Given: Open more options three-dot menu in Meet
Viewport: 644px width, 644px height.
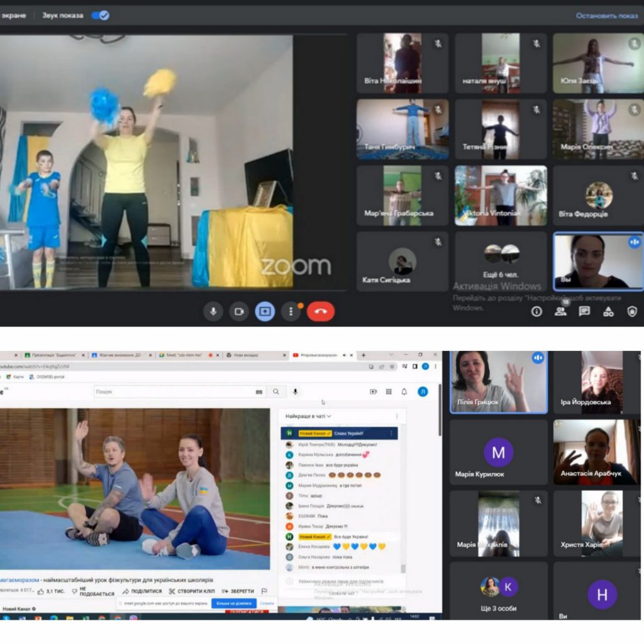Looking at the screenshot, I should click(x=291, y=311).
